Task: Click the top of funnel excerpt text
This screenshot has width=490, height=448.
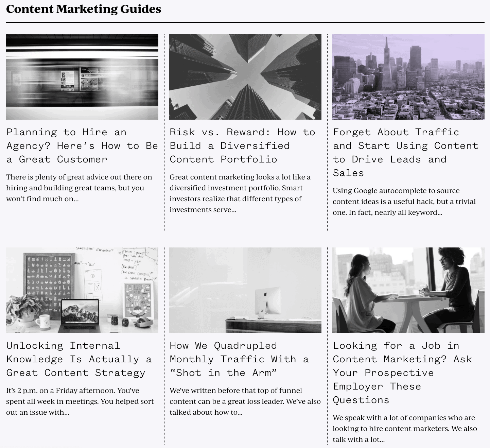Action: click(245, 401)
